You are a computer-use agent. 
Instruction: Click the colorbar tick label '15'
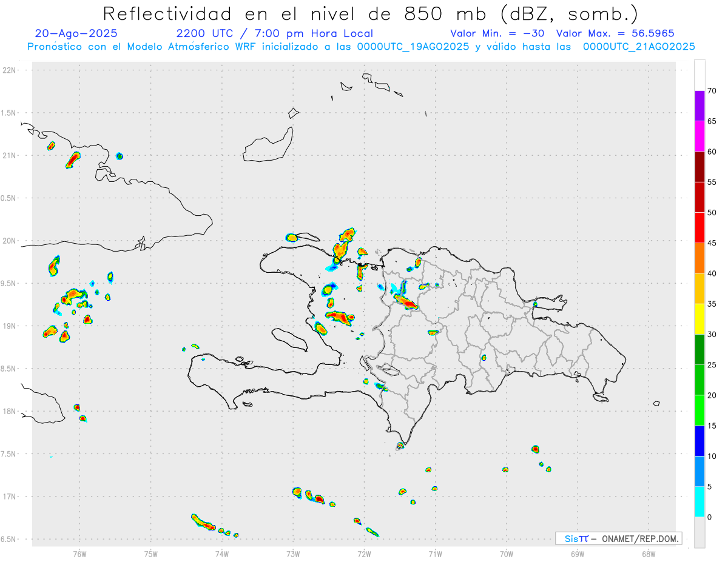[712, 426]
